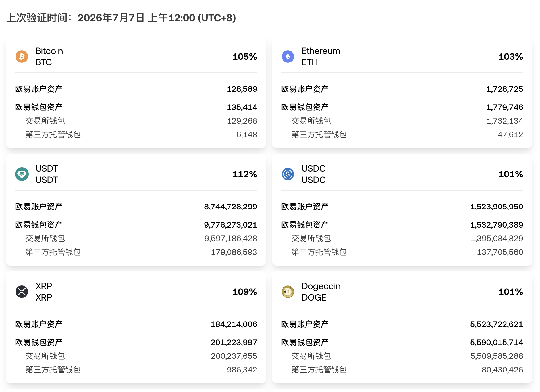Click ETH third-party custody value 47,612

(510, 135)
